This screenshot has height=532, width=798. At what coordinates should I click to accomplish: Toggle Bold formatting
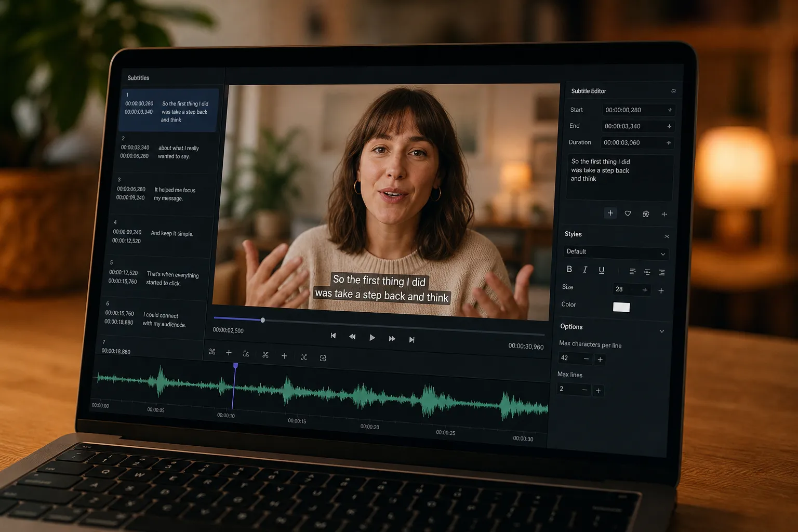[x=569, y=269]
